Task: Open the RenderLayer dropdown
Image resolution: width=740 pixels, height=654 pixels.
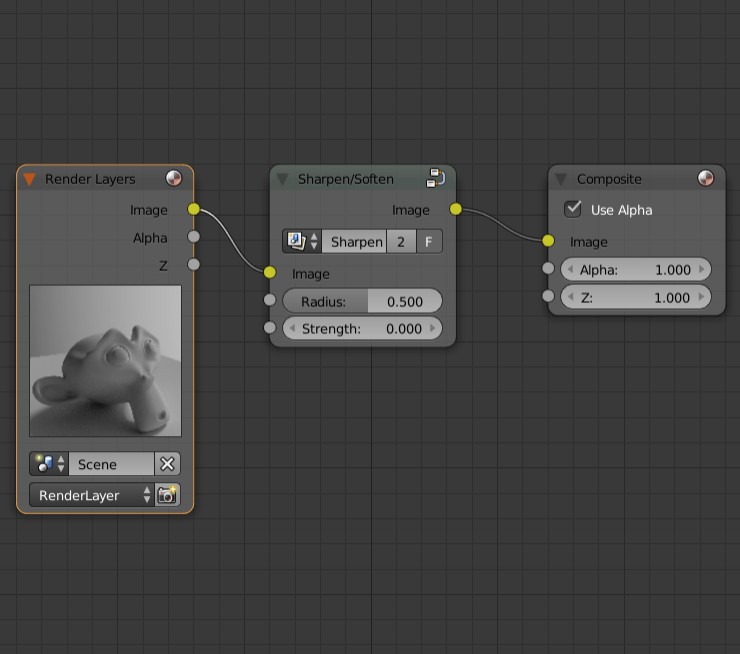Action: [x=91, y=495]
